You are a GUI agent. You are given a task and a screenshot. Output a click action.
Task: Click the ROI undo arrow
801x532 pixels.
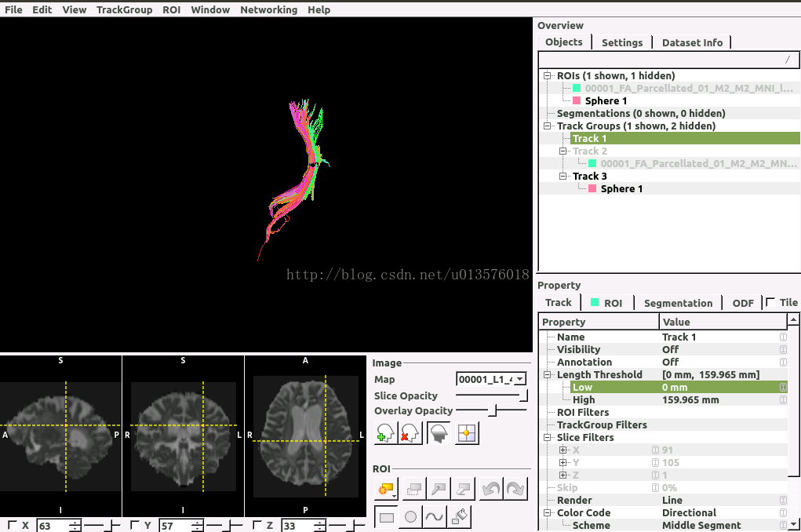pos(491,490)
